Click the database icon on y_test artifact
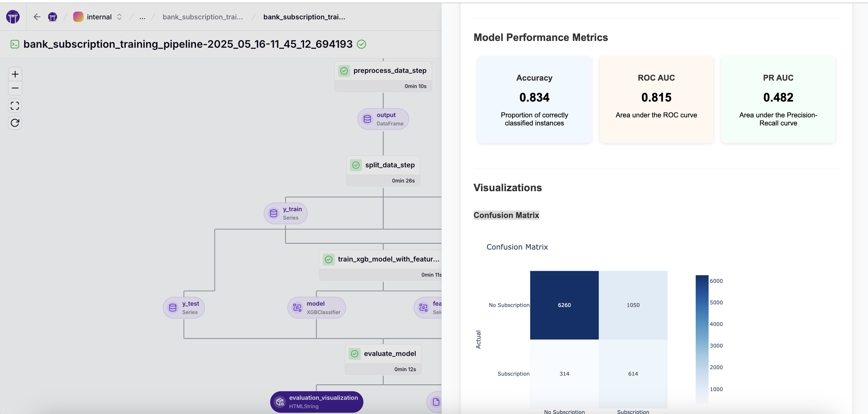Image resolution: width=868 pixels, height=414 pixels. tap(173, 308)
